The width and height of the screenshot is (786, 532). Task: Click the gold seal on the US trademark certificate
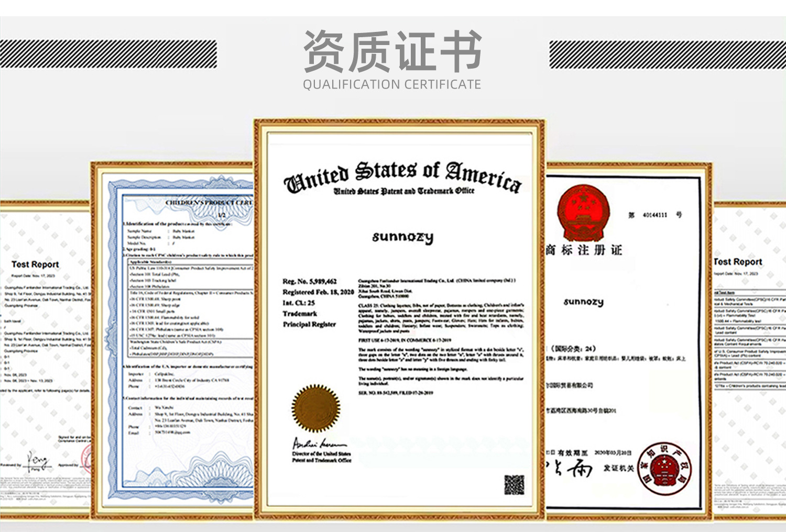coord(316,408)
